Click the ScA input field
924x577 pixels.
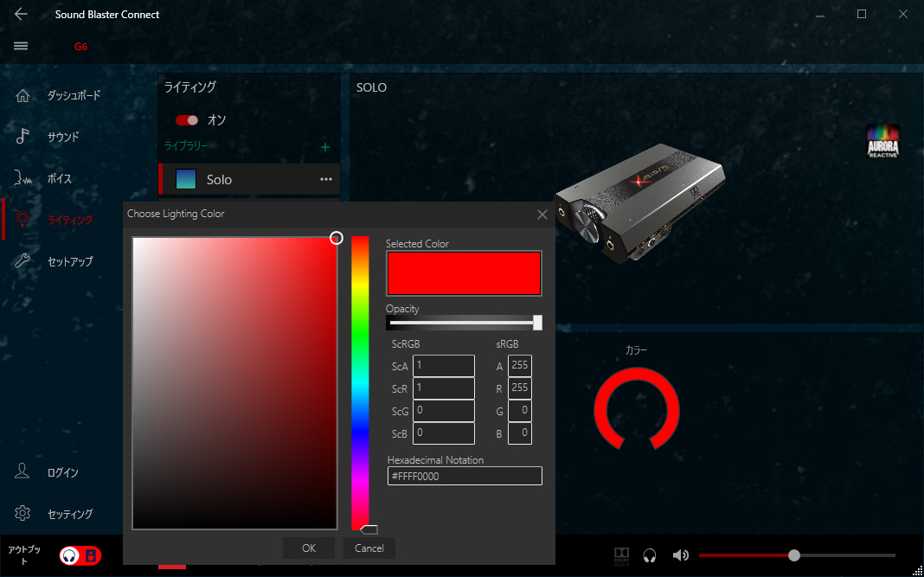[x=444, y=366]
